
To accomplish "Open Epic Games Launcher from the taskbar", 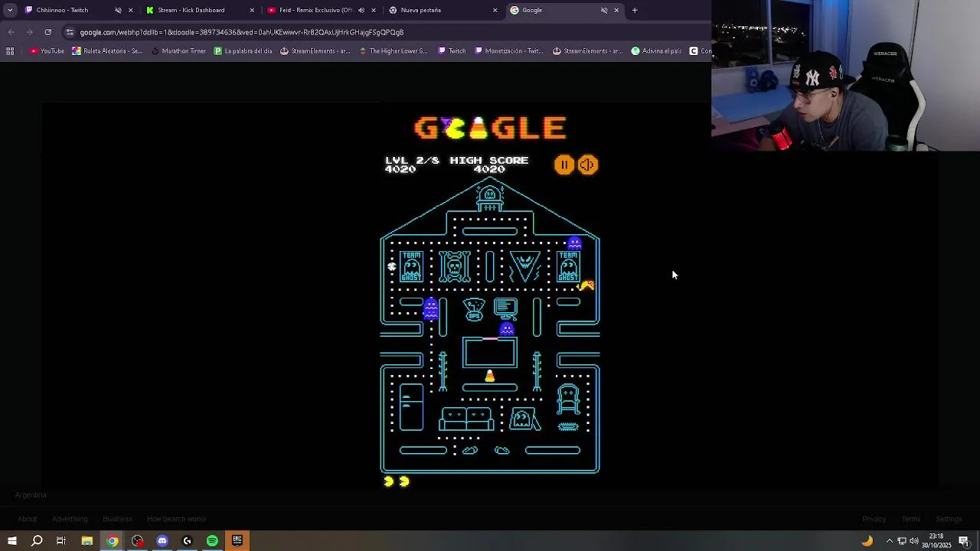I will (x=237, y=541).
